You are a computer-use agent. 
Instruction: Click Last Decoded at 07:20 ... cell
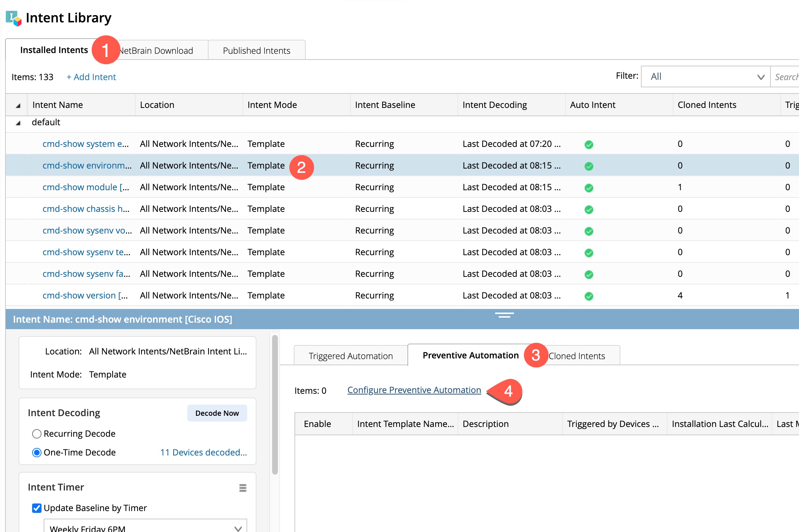(511, 144)
